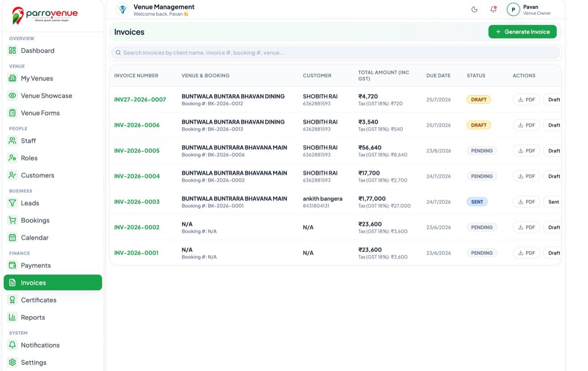Screen dimensions: 588x371
Task: Click the Venue Management header logo icon
Action: (x=122, y=9)
